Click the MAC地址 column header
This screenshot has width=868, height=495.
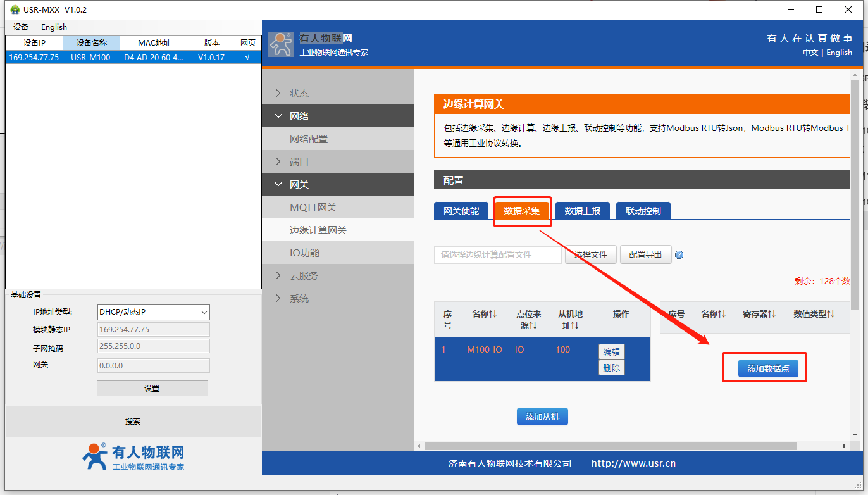pos(154,43)
